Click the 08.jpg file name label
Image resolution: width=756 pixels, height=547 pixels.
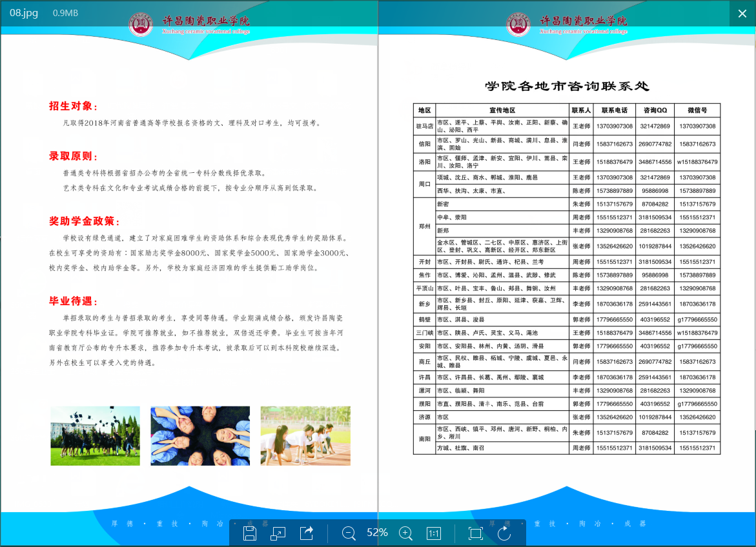click(x=23, y=13)
